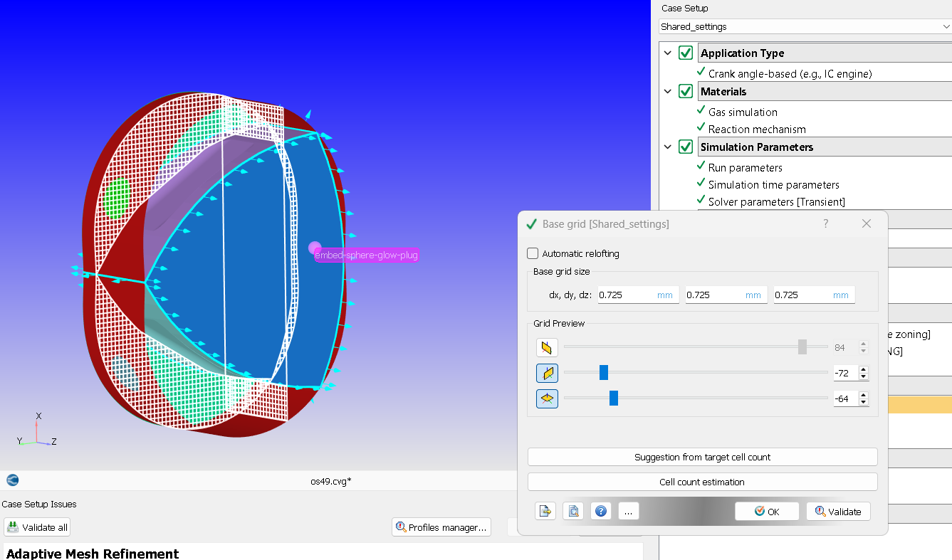Toggle the Materials section checkbox

pyautogui.click(x=686, y=91)
